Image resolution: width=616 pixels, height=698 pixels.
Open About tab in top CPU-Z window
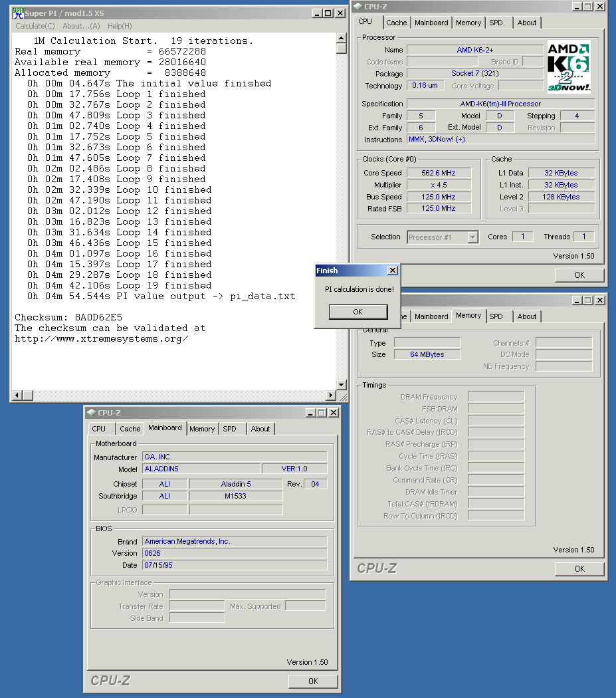coord(526,23)
